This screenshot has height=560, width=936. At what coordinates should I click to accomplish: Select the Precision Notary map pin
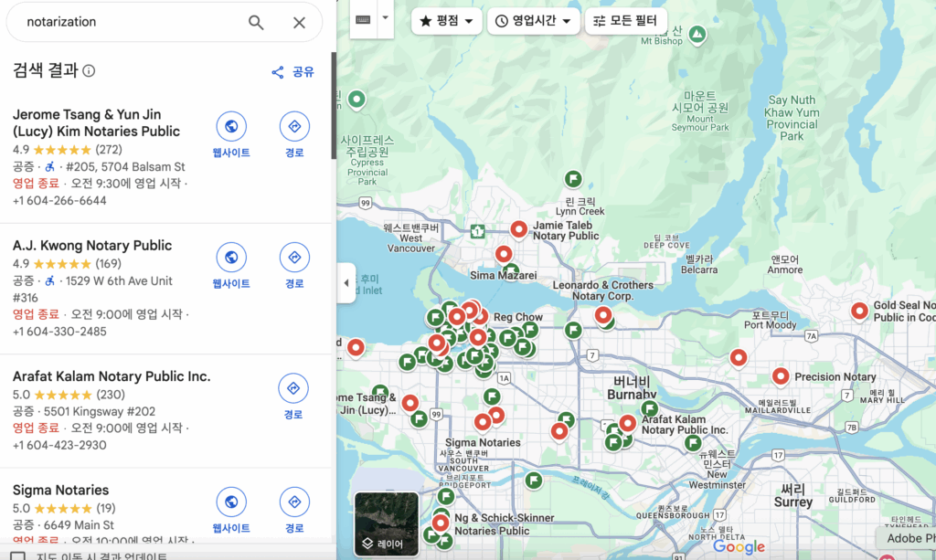tap(781, 376)
